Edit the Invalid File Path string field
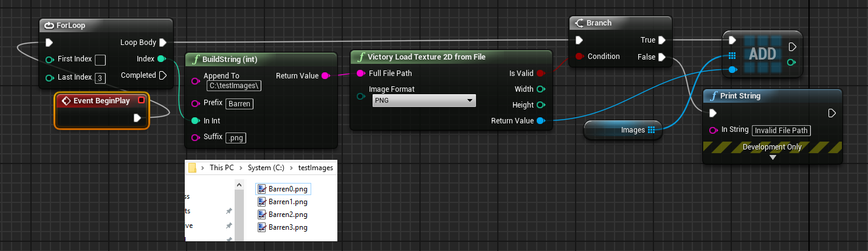The height and width of the screenshot is (251, 868). pos(782,130)
